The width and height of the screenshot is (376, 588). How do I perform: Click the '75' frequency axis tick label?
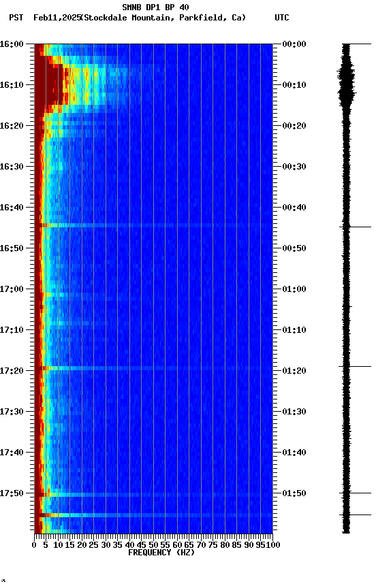click(213, 545)
